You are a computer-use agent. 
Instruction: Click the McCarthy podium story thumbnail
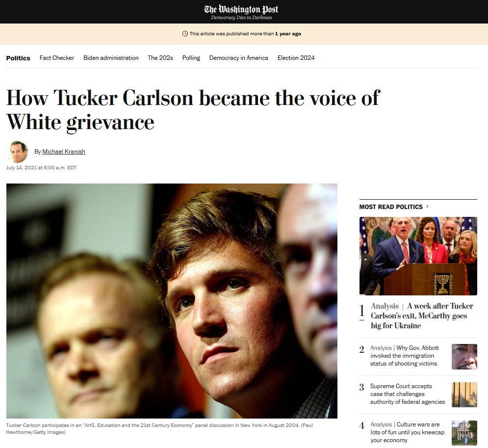pos(418,256)
